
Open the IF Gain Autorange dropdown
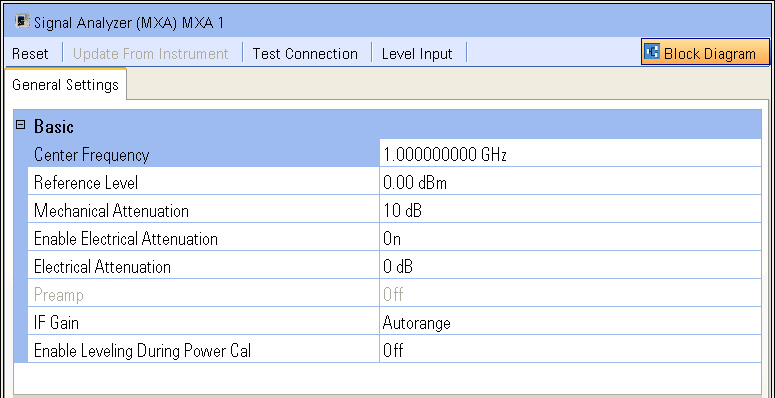[x=570, y=323]
